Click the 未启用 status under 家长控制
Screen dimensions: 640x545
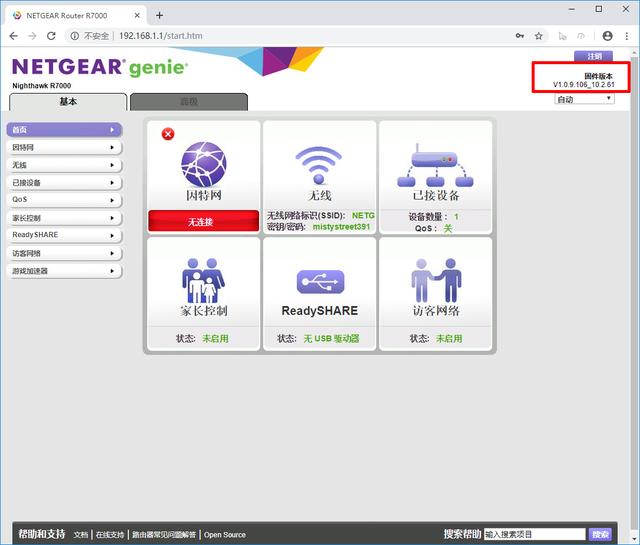[216, 338]
